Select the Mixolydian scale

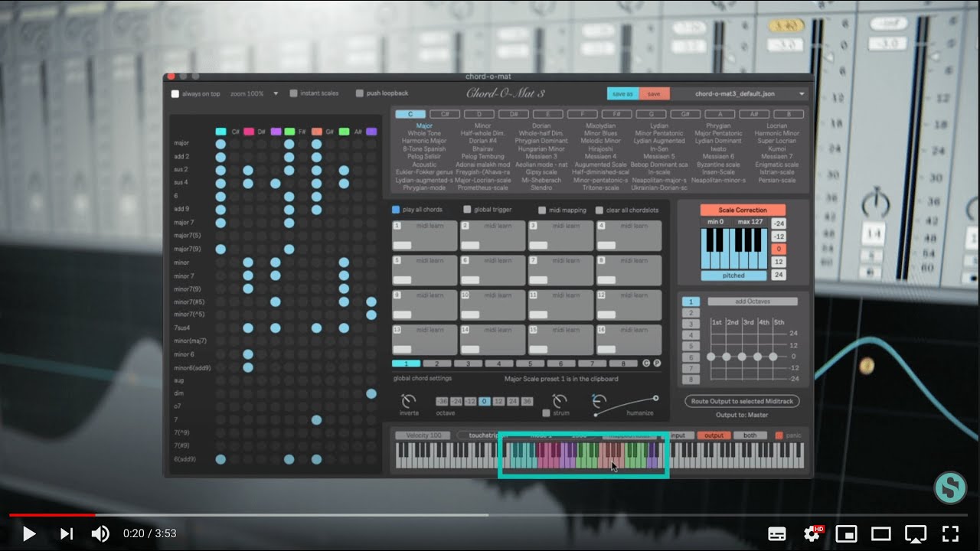click(x=601, y=126)
